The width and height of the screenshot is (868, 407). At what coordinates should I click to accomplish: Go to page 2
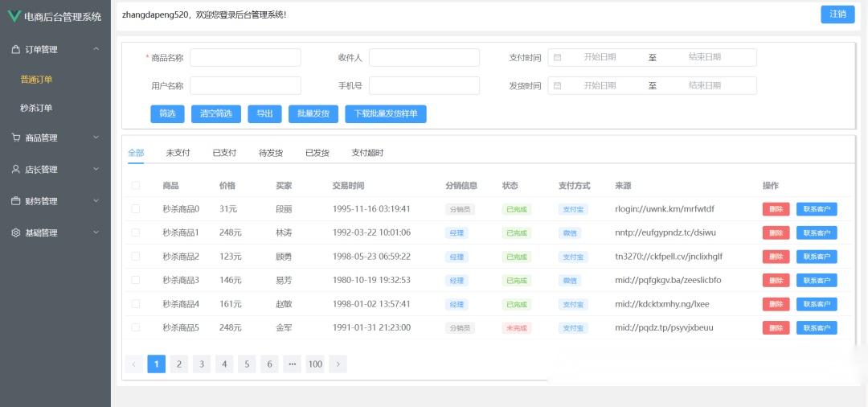tap(178, 364)
